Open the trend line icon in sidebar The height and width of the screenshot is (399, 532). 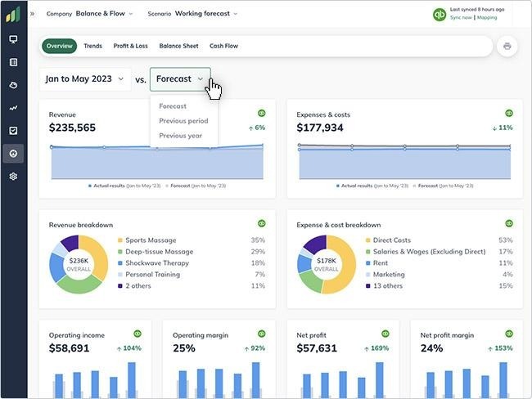(x=13, y=108)
